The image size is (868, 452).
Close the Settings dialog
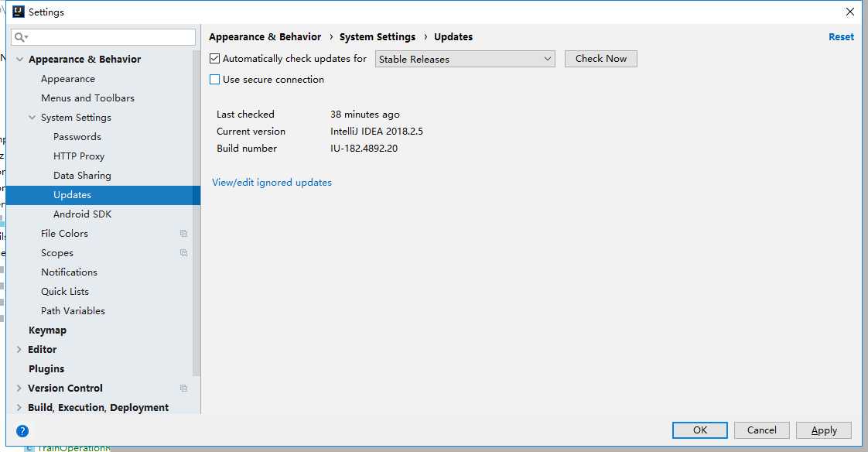(849, 12)
